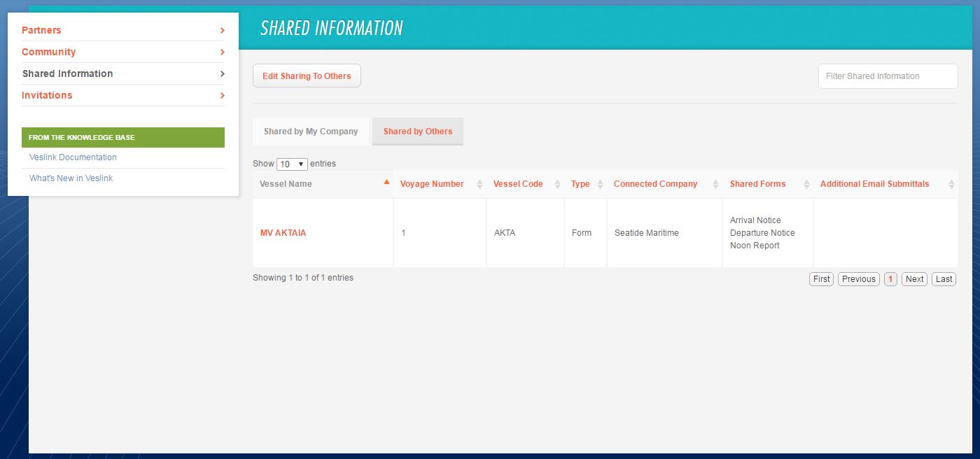The height and width of the screenshot is (459, 980).
Task: Sort the Type column header
Action: pos(599,183)
